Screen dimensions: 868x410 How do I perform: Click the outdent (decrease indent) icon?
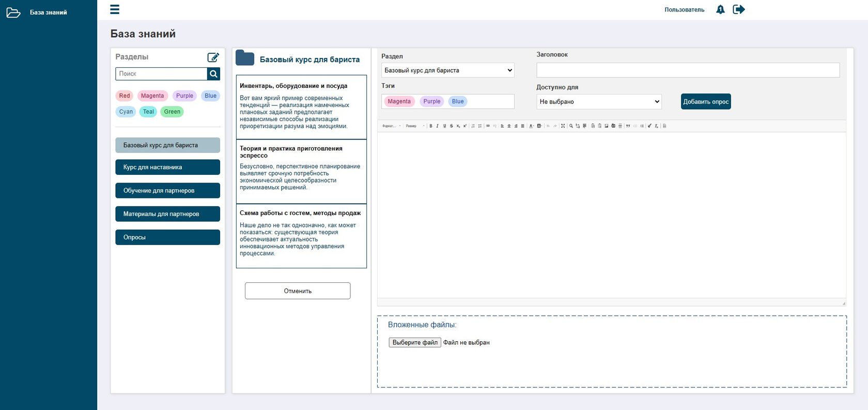tap(635, 126)
